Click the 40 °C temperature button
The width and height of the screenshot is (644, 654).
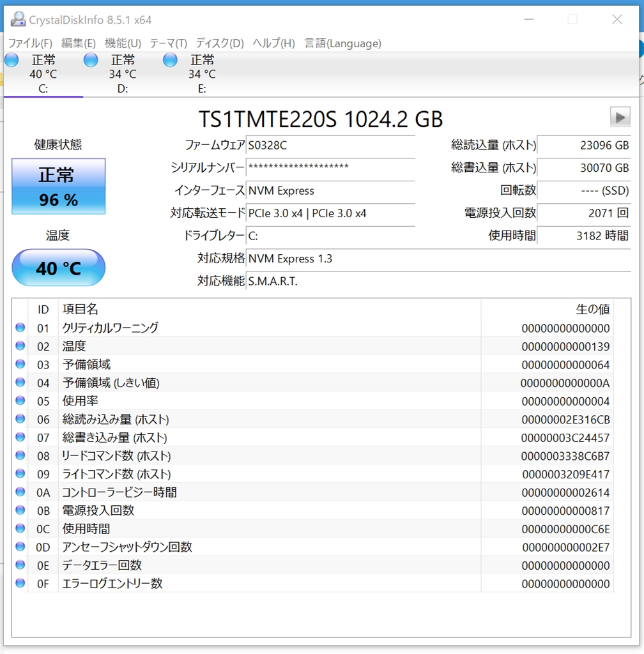pos(58,268)
